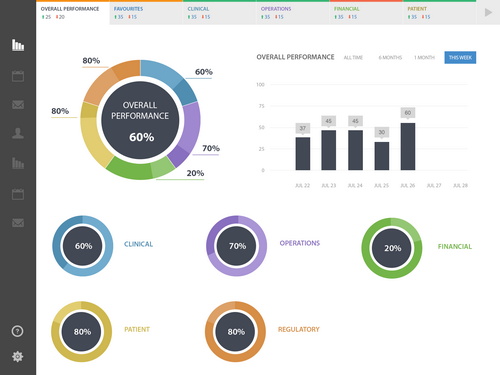Select the 6 MONTHS range filter

click(390, 58)
